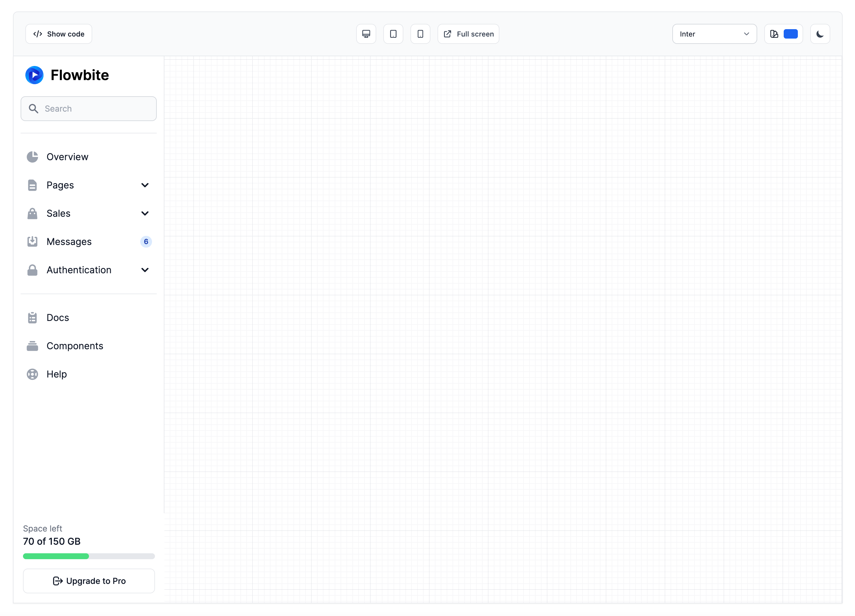Expand the Authentication menu

point(145,270)
